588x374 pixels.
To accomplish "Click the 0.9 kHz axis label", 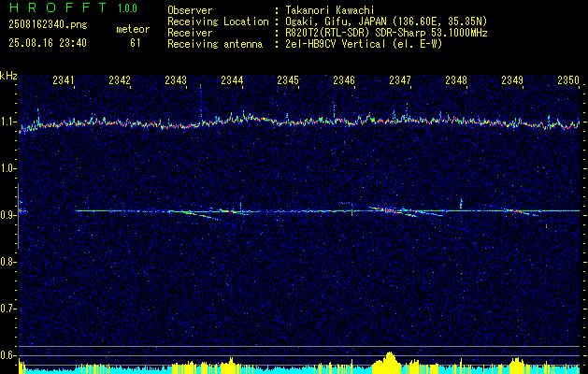I will pos(7,215).
